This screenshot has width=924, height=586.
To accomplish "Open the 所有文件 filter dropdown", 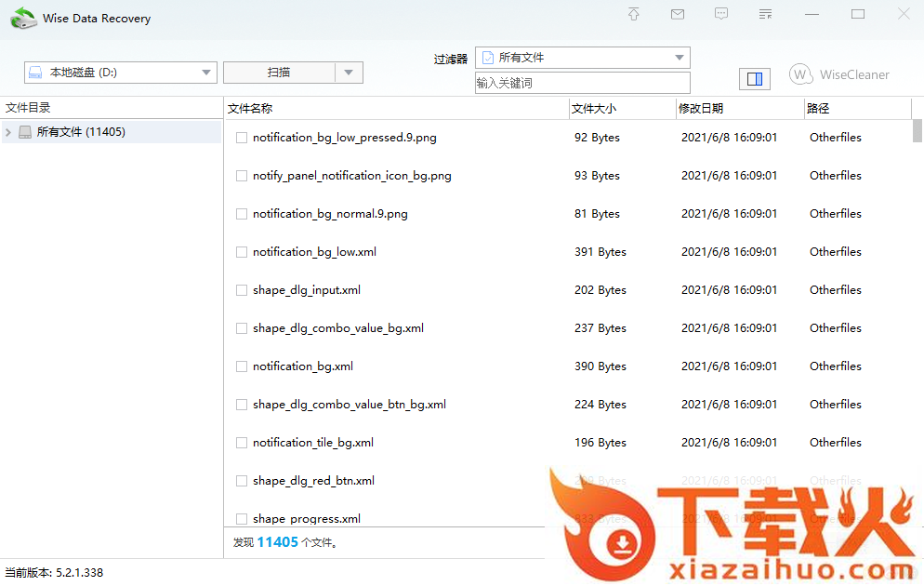I will [680, 58].
